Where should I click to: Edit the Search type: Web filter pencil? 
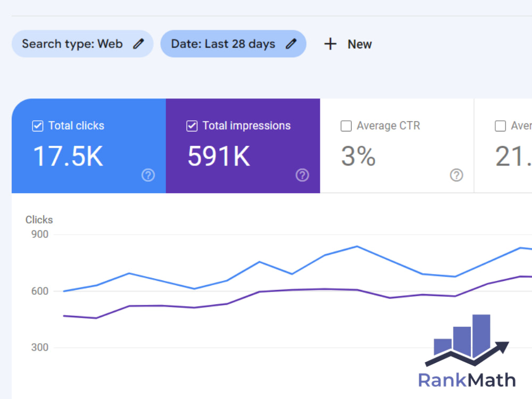point(138,44)
